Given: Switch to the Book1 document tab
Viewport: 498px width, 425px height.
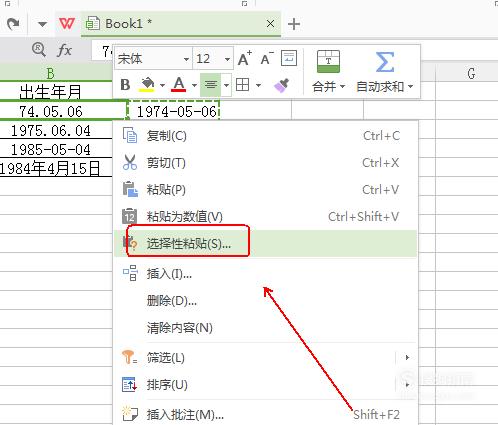Looking at the screenshot, I should coord(181,24).
